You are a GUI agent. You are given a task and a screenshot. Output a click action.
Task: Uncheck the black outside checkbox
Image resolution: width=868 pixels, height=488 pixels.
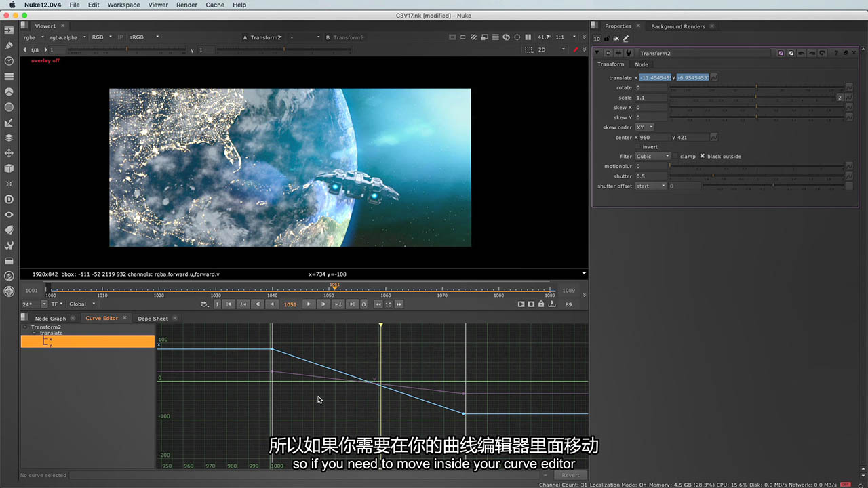pos(703,156)
